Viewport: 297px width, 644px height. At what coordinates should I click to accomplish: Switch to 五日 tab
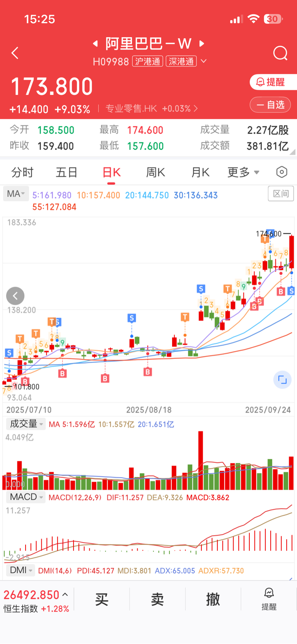(x=67, y=172)
